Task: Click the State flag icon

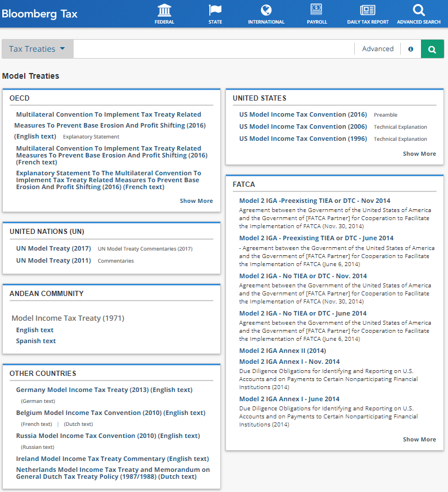Action: [215, 10]
